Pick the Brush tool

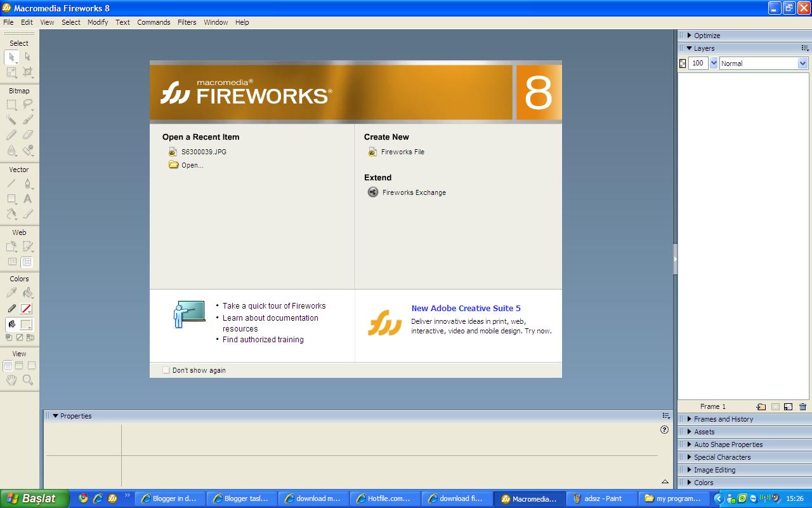pyautogui.click(x=27, y=119)
